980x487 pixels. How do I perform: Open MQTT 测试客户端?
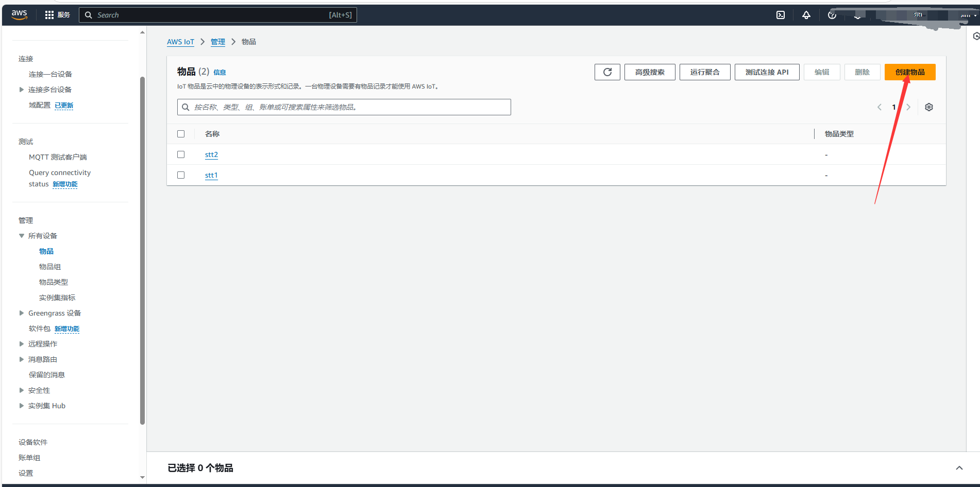point(58,157)
